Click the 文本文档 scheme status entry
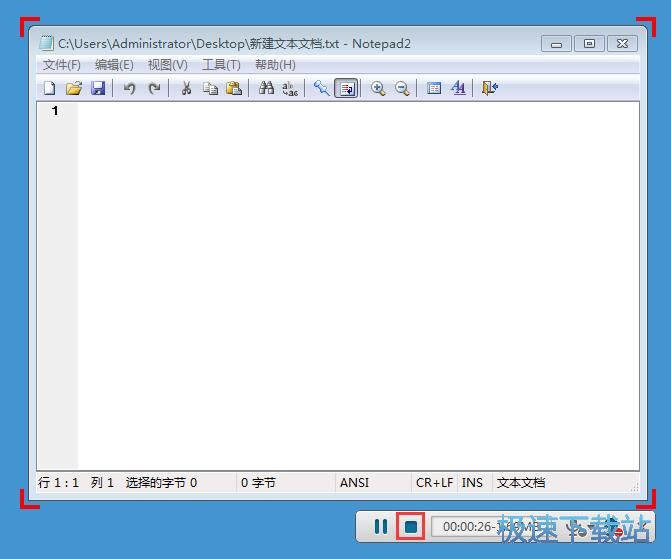The width and height of the screenshot is (671, 559). [x=521, y=483]
